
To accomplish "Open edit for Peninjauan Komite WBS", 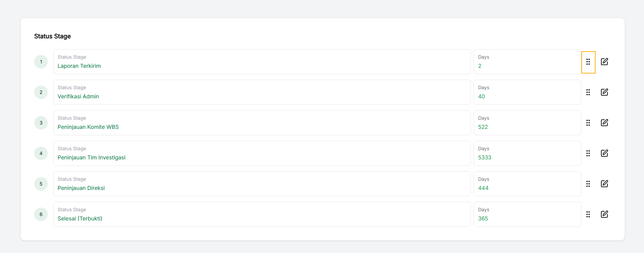I will point(604,123).
